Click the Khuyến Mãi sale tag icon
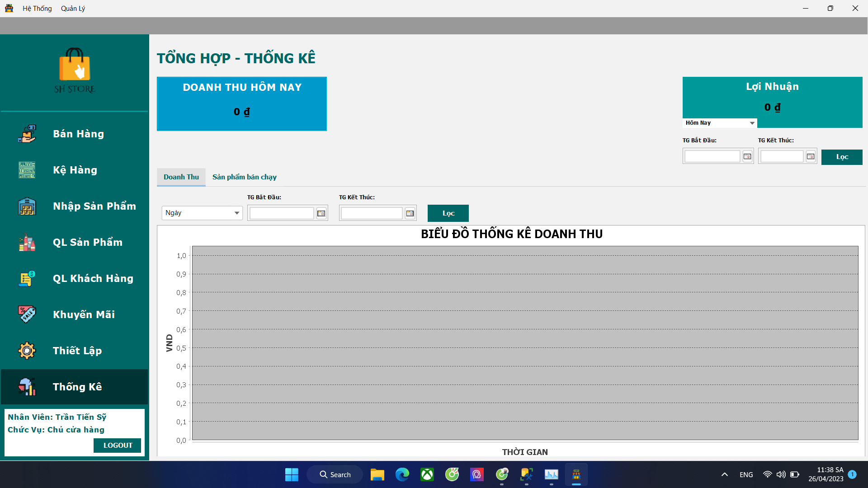Image resolution: width=868 pixels, height=488 pixels. point(27,314)
